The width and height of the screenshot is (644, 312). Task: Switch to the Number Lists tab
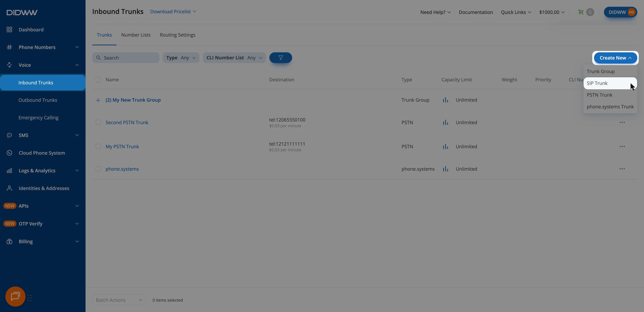136,35
